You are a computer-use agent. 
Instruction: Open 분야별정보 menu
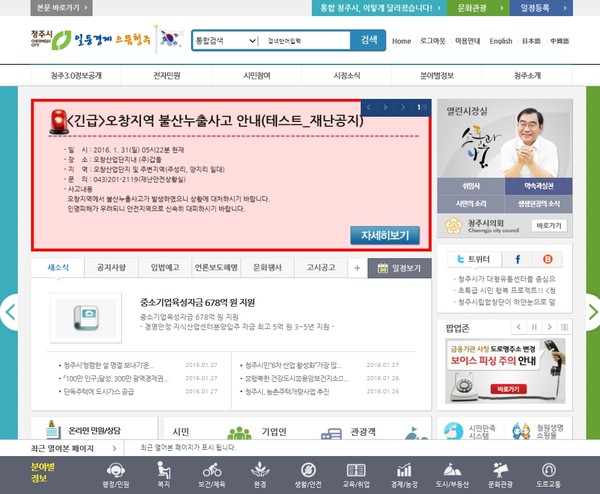(x=437, y=75)
